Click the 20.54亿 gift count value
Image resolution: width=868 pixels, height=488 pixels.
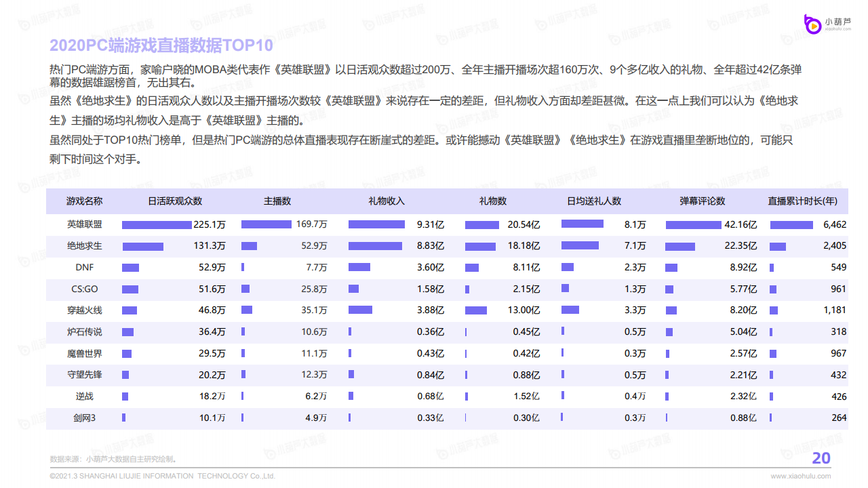coord(524,224)
